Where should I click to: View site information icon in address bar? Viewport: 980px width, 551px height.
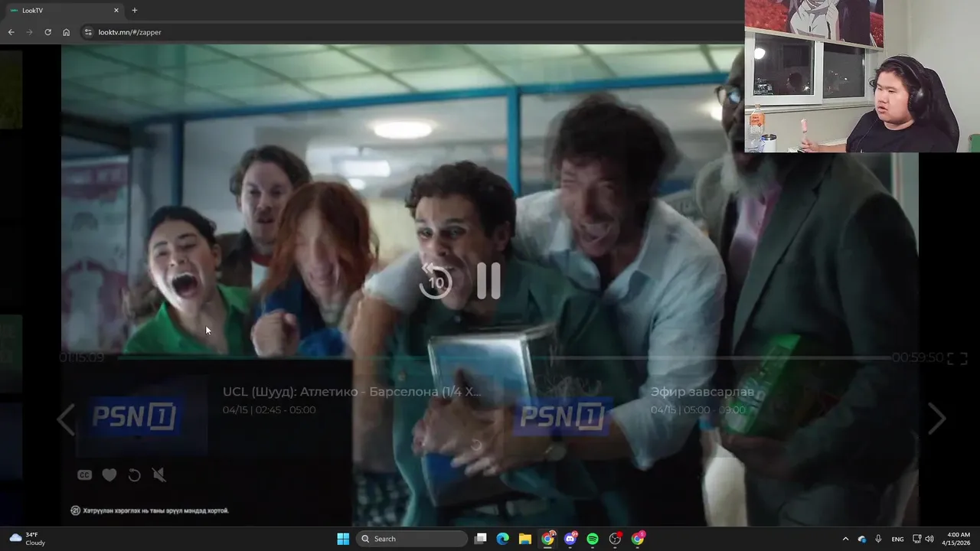88,32
